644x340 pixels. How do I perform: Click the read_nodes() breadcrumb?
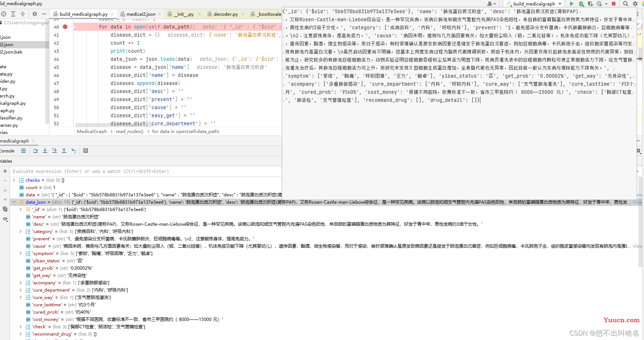click(130, 132)
